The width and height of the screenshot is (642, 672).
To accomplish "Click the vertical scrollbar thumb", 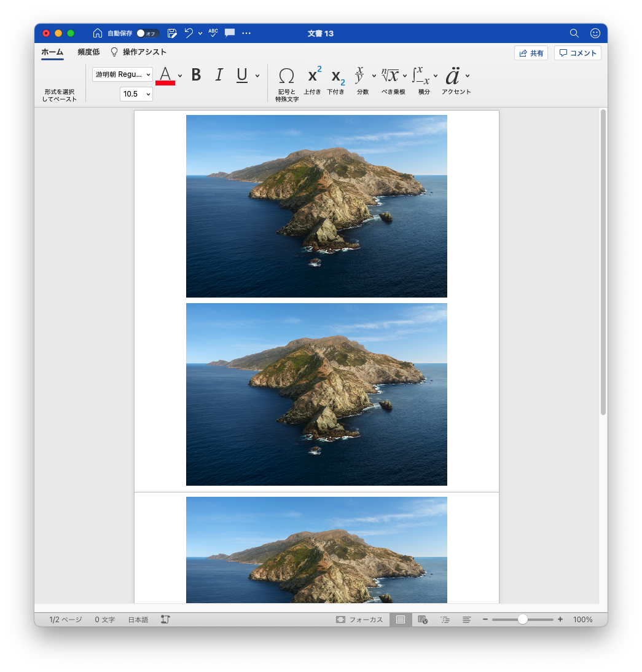I will coord(603,263).
